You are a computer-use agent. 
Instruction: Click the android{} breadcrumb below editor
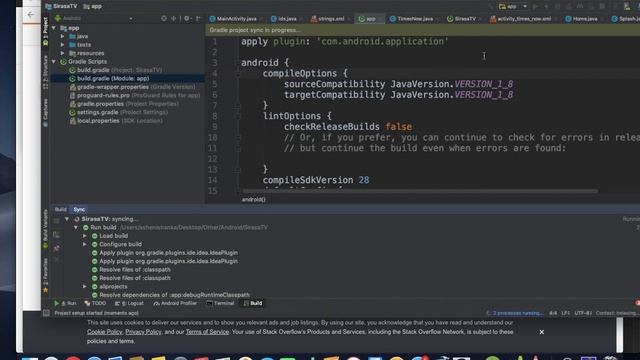tap(253, 200)
